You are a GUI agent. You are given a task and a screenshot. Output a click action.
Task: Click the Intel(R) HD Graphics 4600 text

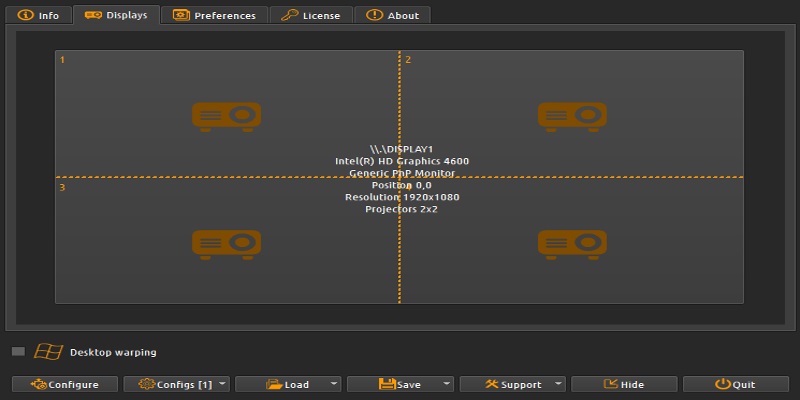tap(402, 161)
